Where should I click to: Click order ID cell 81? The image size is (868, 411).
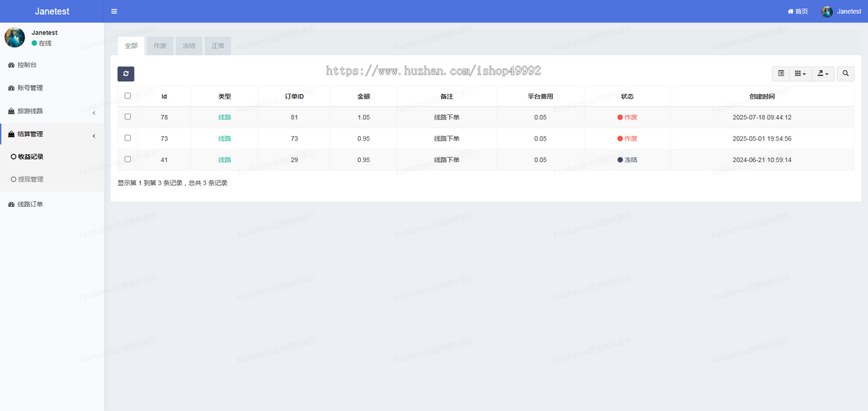click(x=294, y=117)
